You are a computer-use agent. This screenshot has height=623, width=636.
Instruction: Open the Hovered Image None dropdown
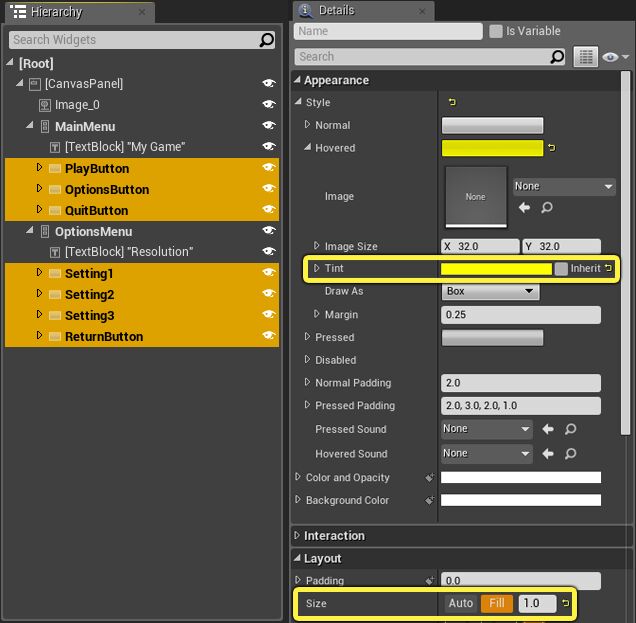(x=564, y=187)
